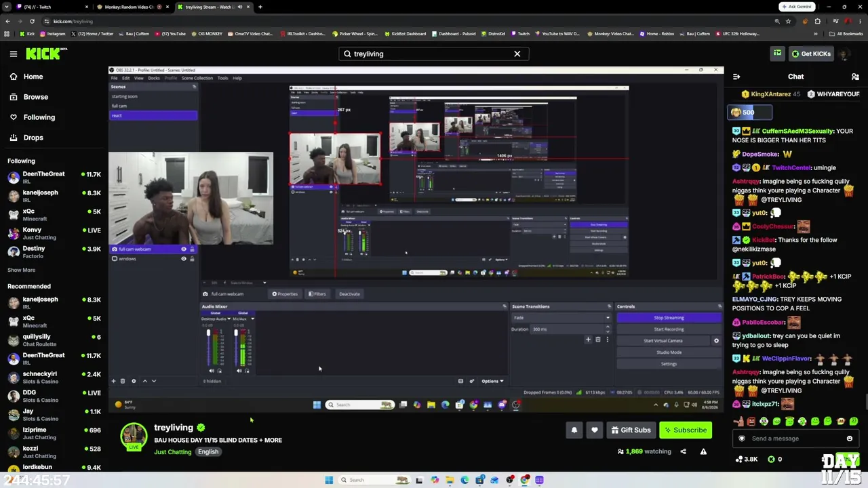
Task: Open Microsoft Edge from the taskbar
Action: click(465, 480)
